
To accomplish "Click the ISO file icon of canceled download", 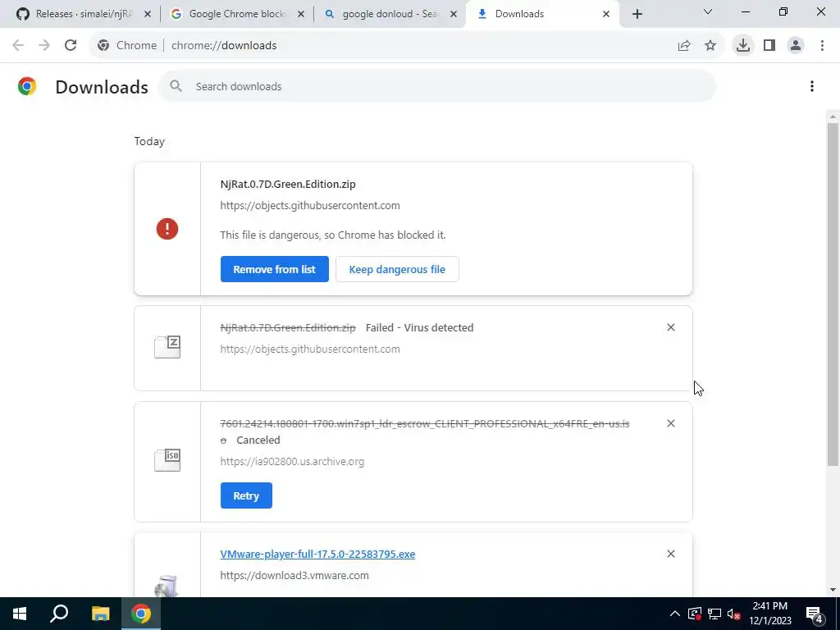I will tap(167, 460).
